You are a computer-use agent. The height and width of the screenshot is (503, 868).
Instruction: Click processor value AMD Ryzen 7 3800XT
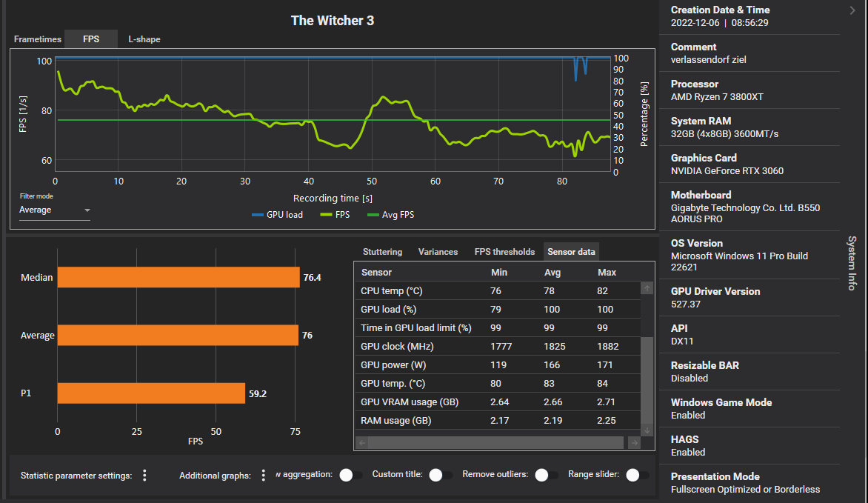click(x=717, y=97)
